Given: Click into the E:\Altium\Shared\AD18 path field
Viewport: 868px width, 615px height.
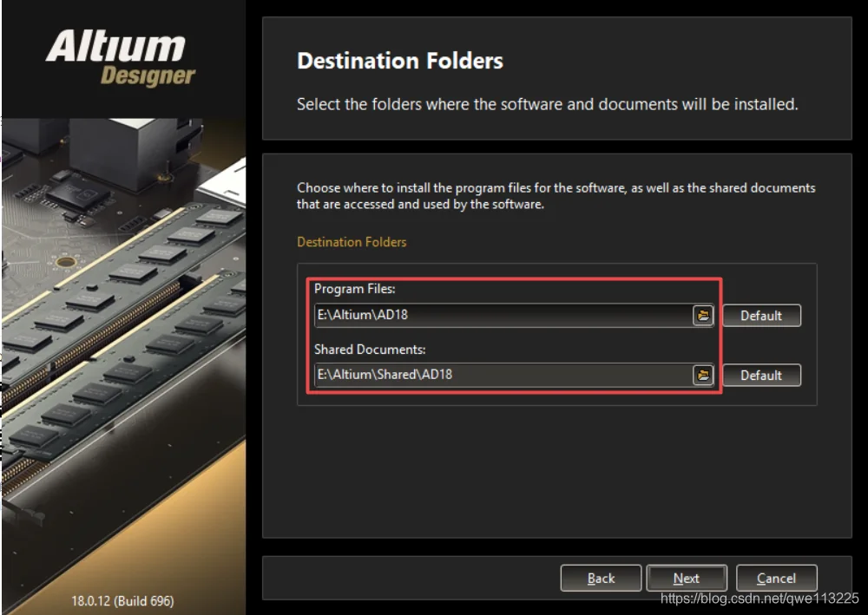Looking at the screenshot, I should pyautogui.click(x=503, y=375).
